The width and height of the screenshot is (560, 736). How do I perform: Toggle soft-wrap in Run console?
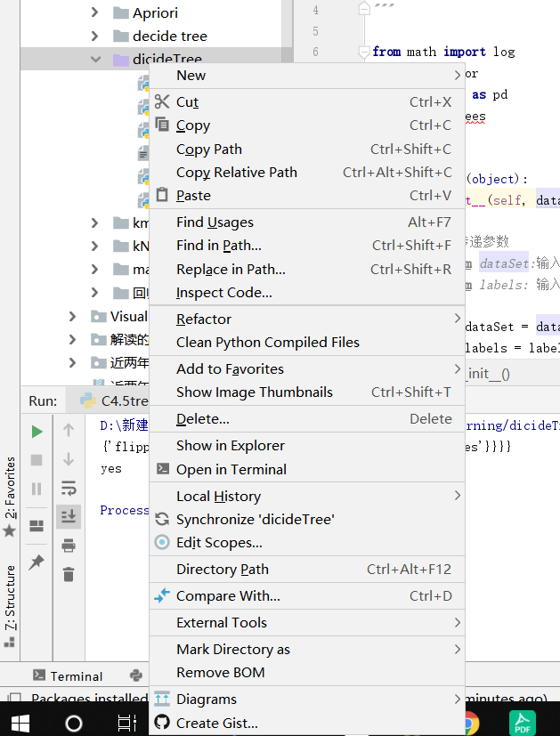click(x=69, y=489)
